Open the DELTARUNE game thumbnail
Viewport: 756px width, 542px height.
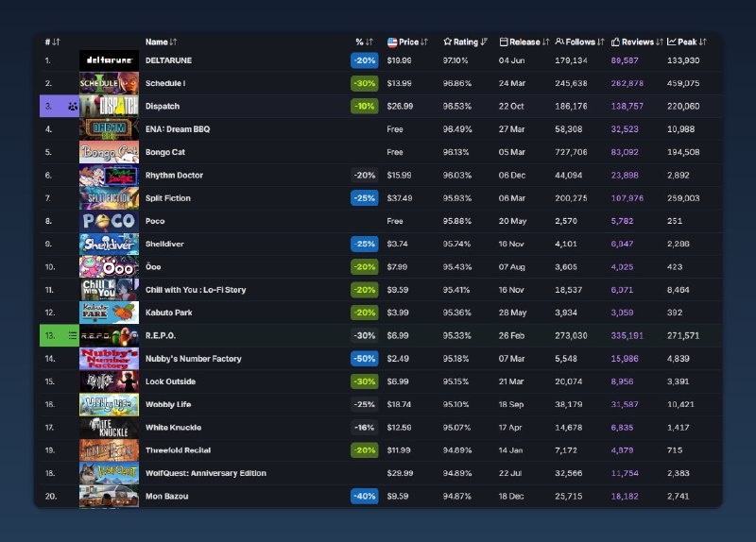point(109,60)
